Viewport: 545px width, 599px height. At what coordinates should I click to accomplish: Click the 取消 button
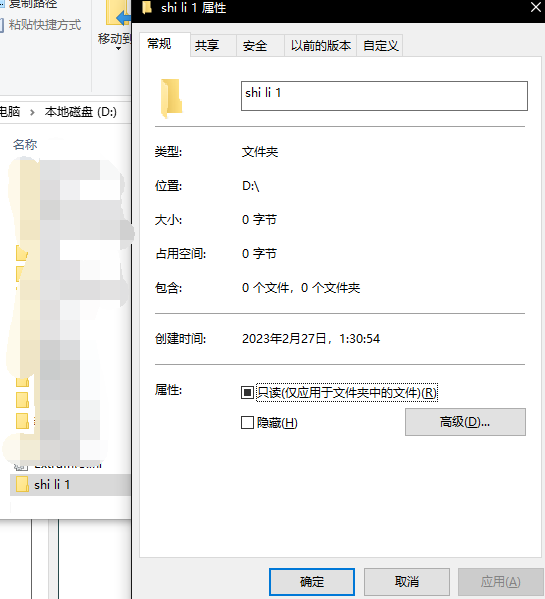pos(407,581)
